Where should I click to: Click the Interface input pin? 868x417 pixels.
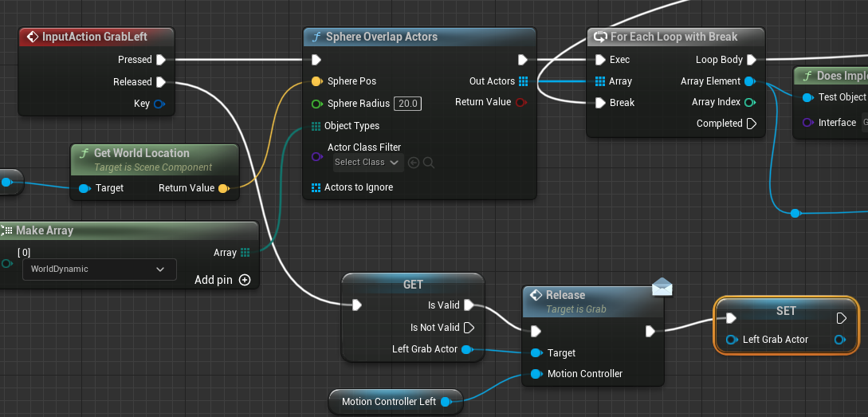coord(807,122)
